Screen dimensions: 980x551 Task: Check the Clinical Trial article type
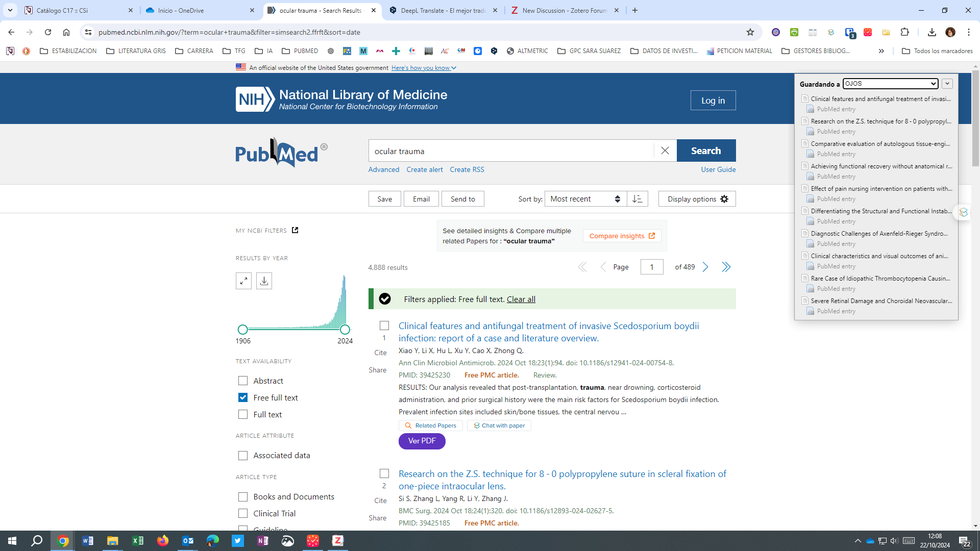[243, 513]
